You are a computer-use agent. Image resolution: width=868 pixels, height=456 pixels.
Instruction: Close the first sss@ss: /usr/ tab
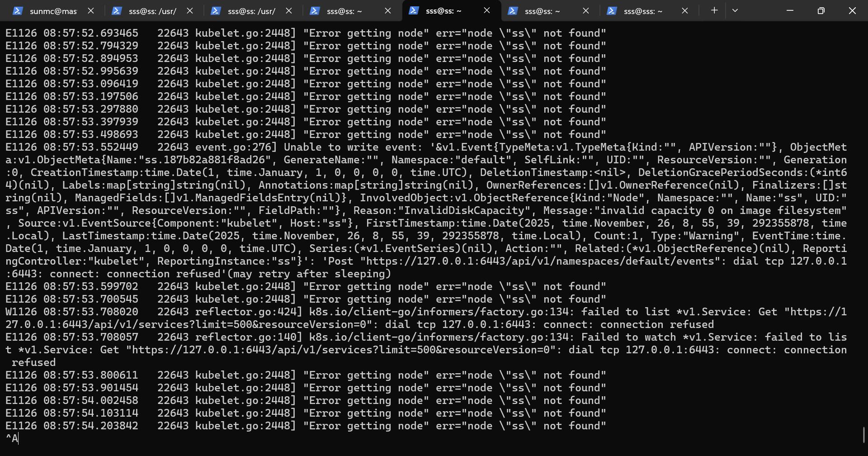[x=190, y=11]
